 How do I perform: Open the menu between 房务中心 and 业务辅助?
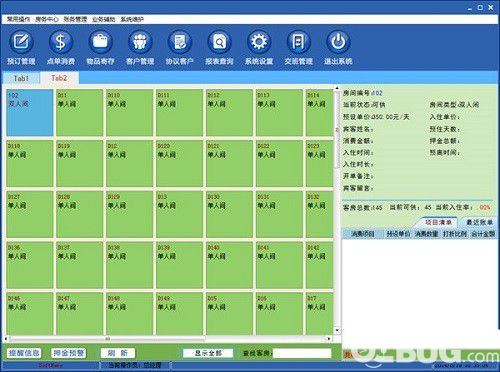click(x=75, y=19)
